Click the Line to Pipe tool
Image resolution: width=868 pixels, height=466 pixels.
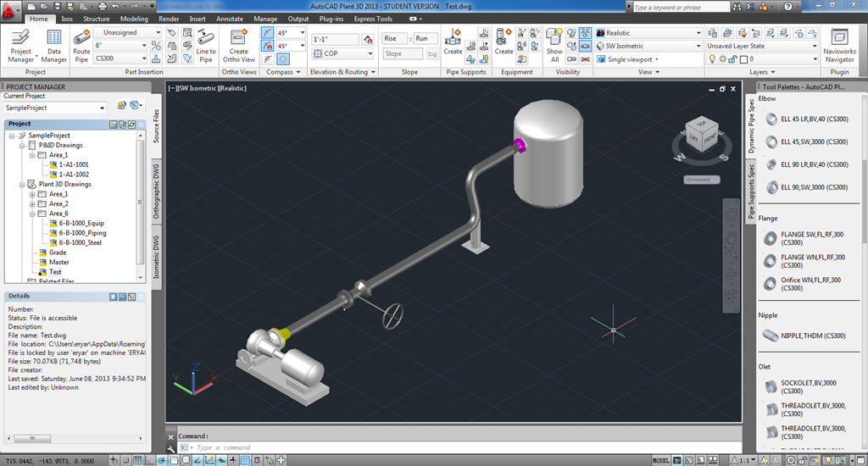206,46
